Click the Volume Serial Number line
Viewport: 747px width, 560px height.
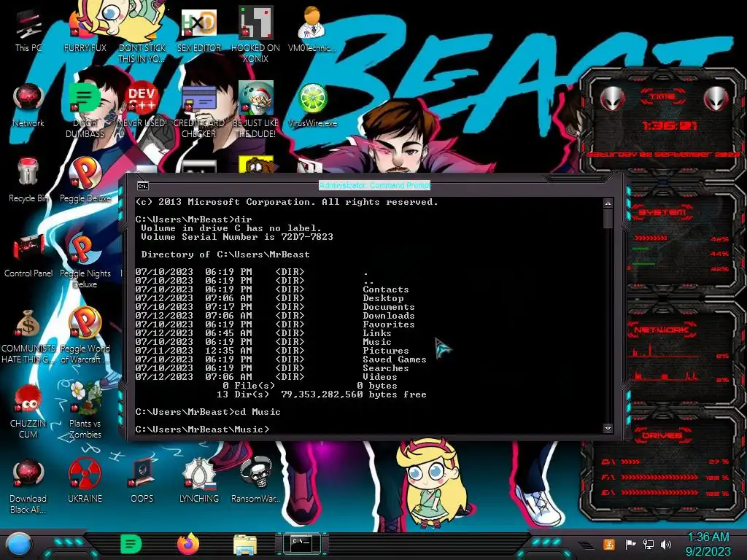237,237
